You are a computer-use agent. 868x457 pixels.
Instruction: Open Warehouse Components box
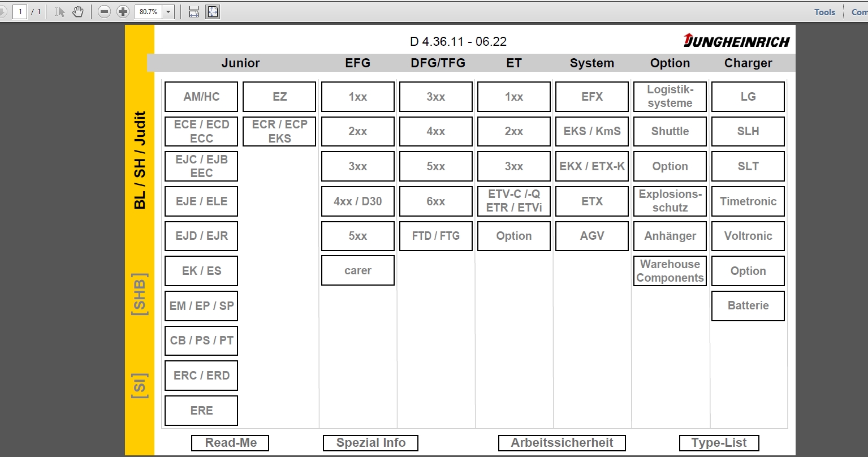pos(670,271)
